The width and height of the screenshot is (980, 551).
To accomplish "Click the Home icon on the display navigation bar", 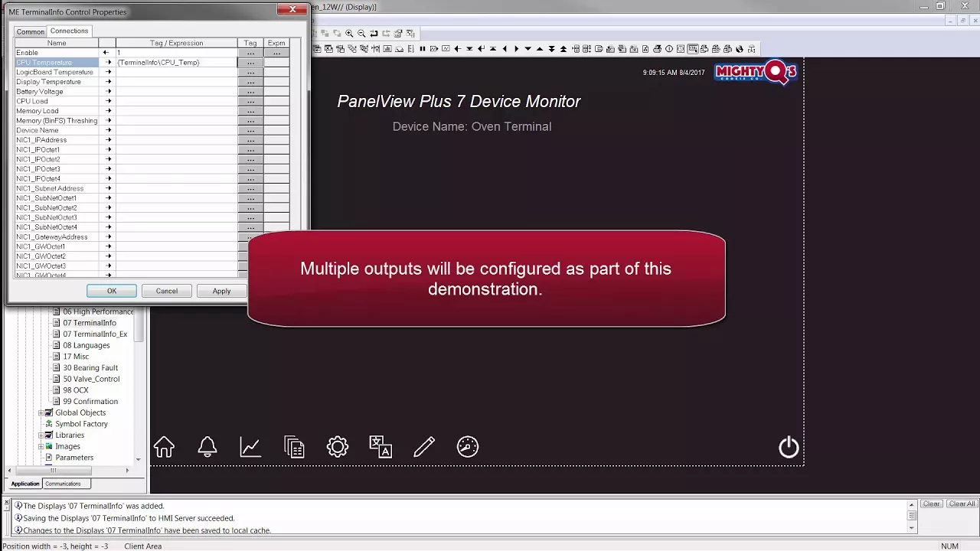I will tap(164, 446).
